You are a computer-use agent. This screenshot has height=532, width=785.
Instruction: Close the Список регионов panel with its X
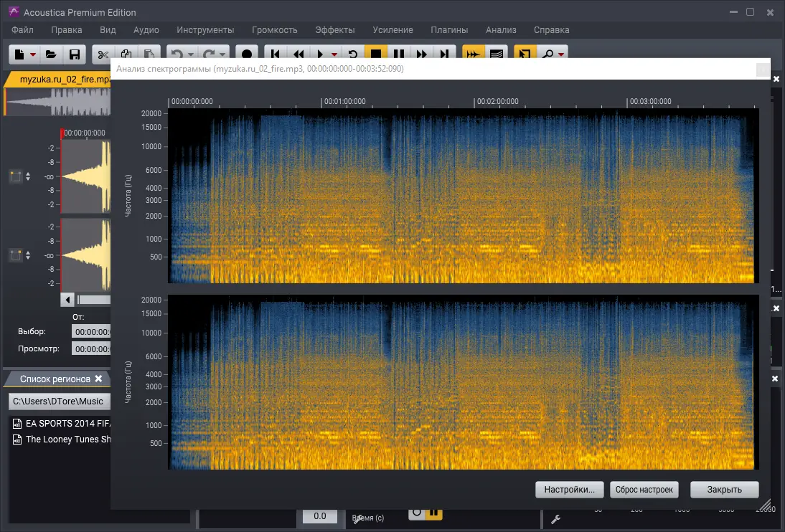pyautogui.click(x=98, y=379)
